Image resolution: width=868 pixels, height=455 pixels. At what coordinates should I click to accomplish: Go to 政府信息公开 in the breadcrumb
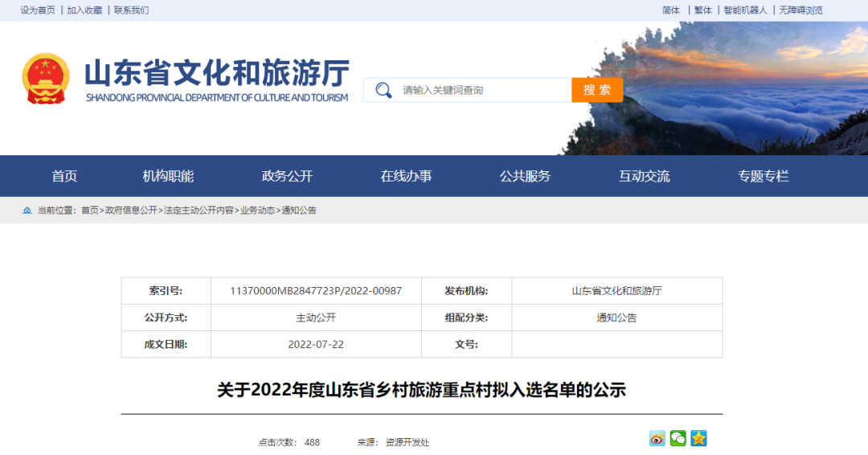tap(131, 211)
